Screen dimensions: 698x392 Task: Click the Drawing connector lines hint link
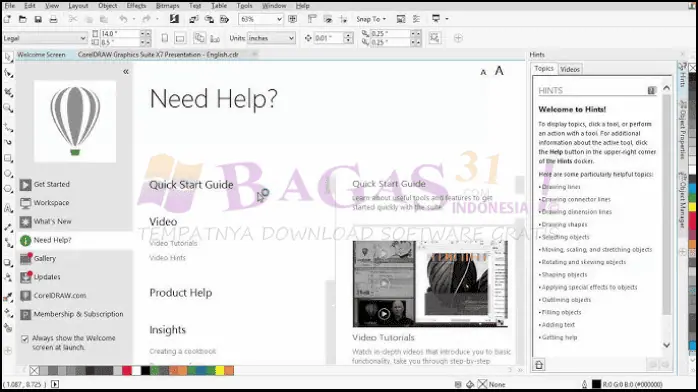tap(576, 199)
